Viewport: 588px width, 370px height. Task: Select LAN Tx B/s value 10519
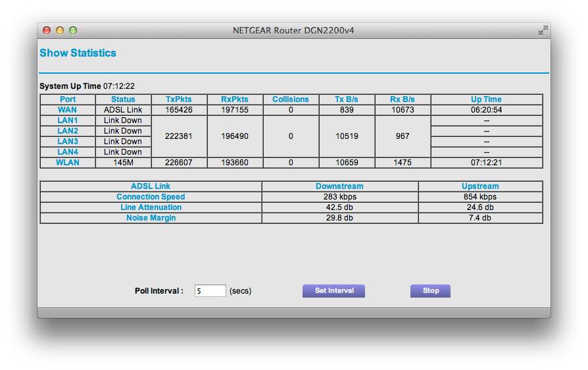[347, 136]
